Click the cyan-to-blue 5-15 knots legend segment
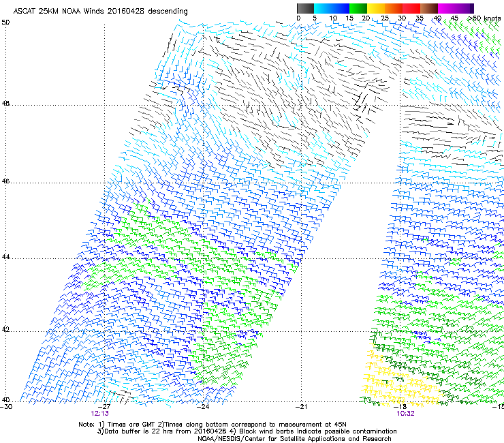Image resolution: width=504 pixels, height=443 pixels. tap(332, 8)
